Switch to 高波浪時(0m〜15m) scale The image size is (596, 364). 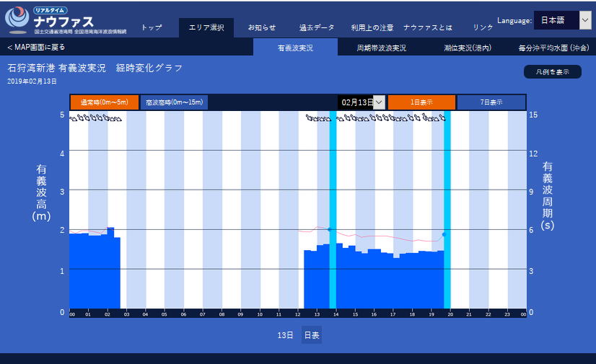pyautogui.click(x=174, y=102)
